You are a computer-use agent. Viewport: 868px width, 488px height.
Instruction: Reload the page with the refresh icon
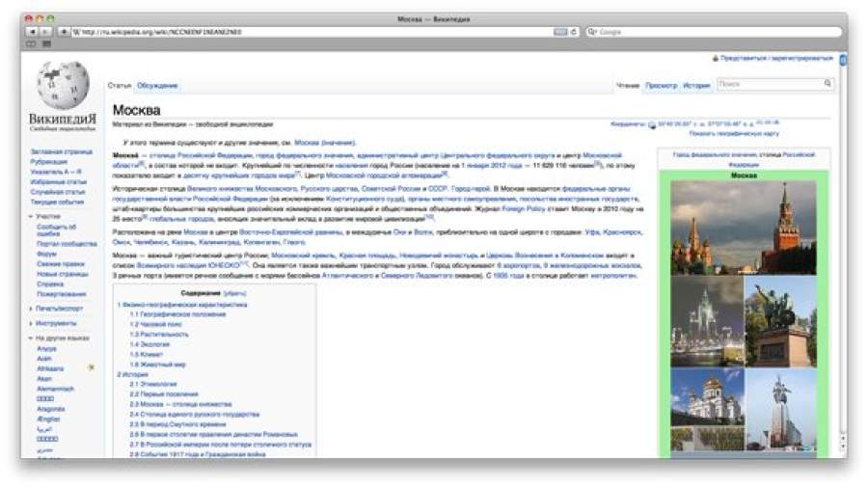coord(574,32)
